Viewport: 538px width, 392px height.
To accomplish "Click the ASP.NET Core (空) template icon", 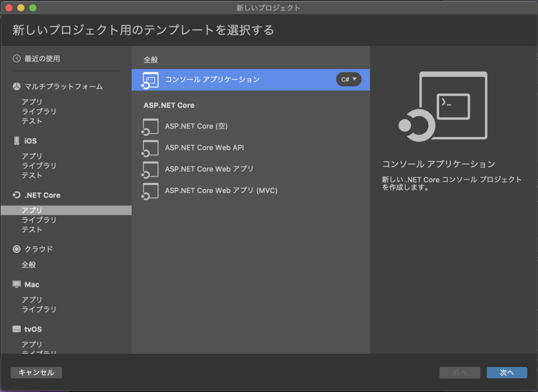I will point(150,126).
